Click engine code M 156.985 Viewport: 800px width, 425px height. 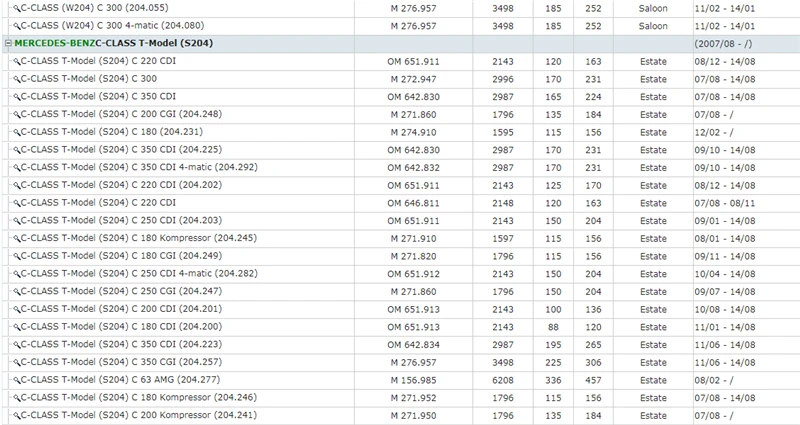[413, 380]
